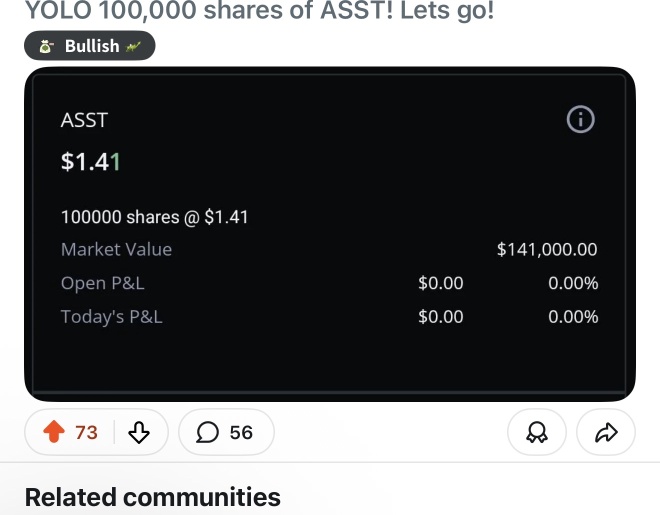Open the comments with 56 replies
660x515 pixels.
(225, 432)
